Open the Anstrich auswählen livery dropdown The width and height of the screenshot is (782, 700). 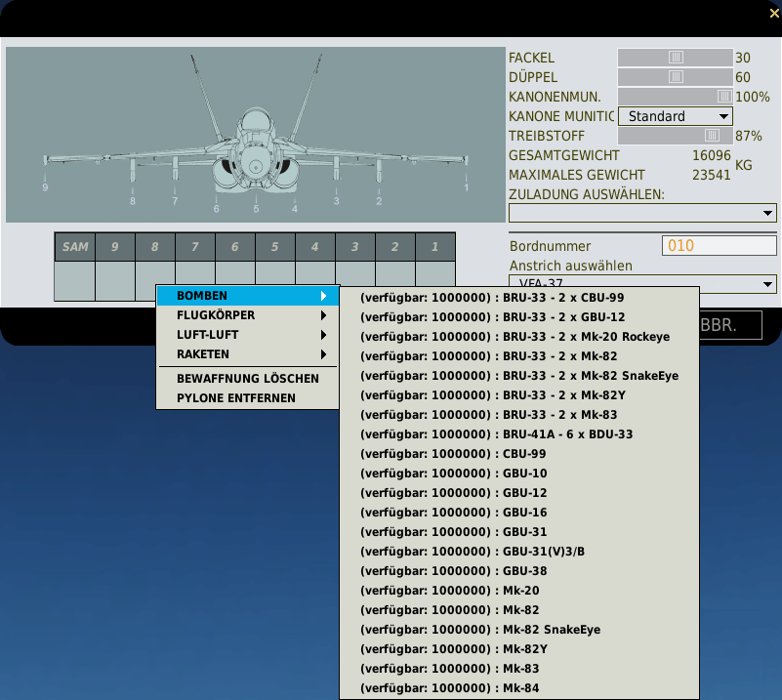point(642,284)
